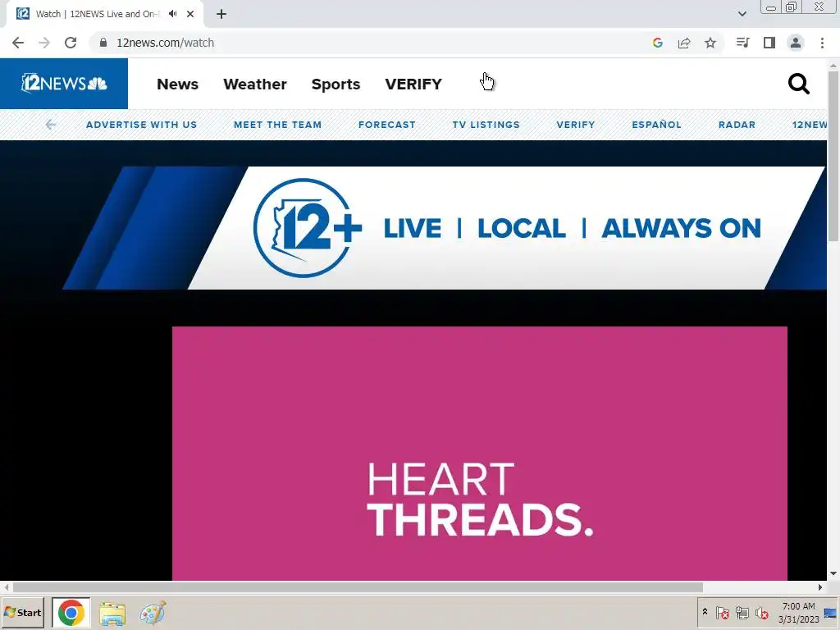Follow the ADVERTISE WITH US link
Image resolution: width=840 pixels, height=630 pixels.
click(x=141, y=125)
